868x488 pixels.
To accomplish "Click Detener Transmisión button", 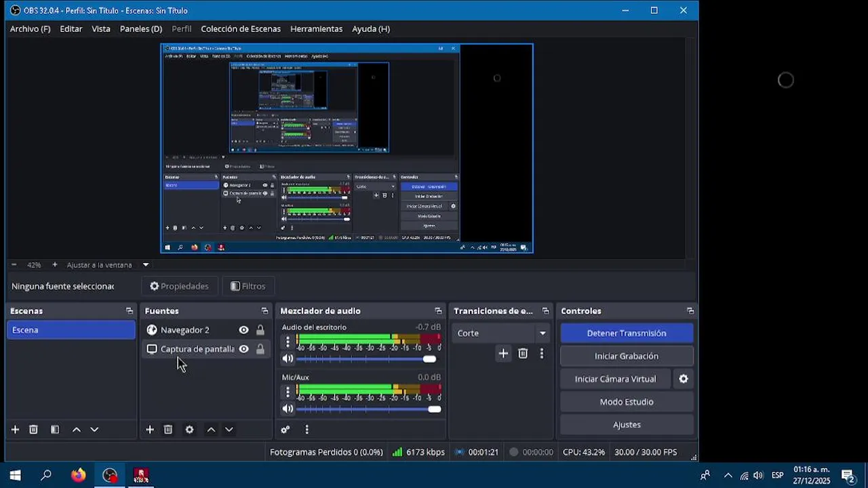I will [x=627, y=333].
